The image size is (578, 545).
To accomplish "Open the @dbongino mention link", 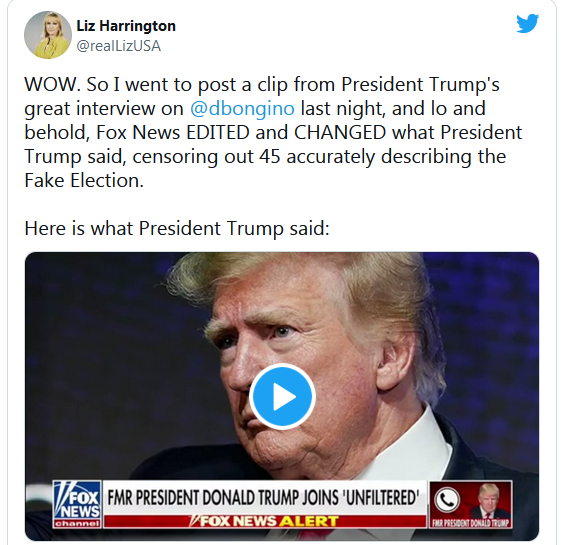I will point(242,108).
